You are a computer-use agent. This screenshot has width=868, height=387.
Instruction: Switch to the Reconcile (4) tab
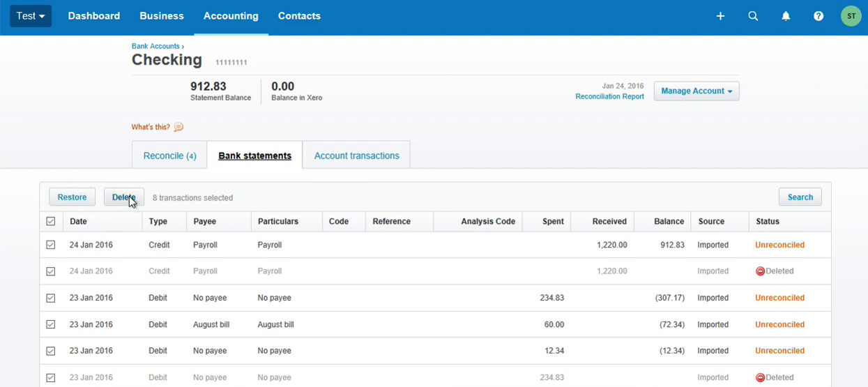click(169, 155)
